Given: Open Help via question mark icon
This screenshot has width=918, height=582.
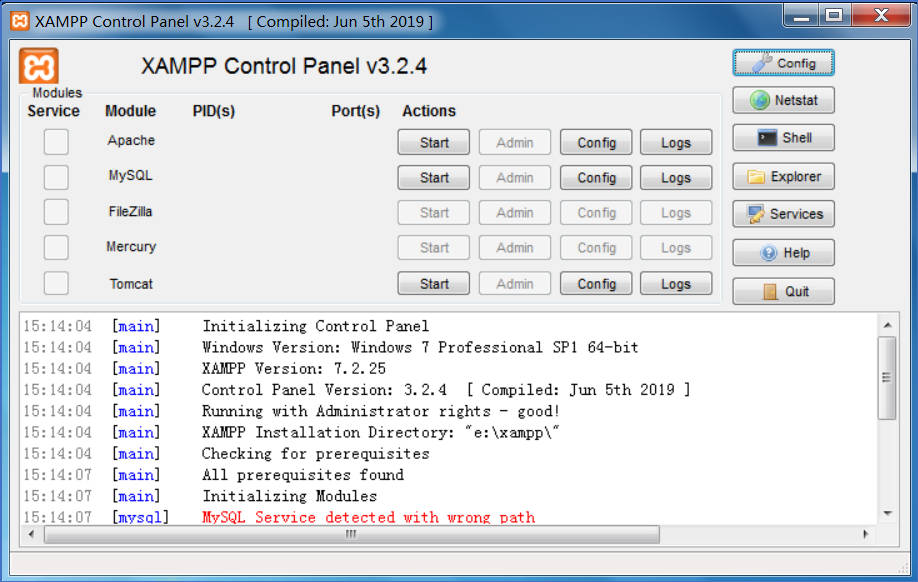Looking at the screenshot, I should click(x=783, y=253).
